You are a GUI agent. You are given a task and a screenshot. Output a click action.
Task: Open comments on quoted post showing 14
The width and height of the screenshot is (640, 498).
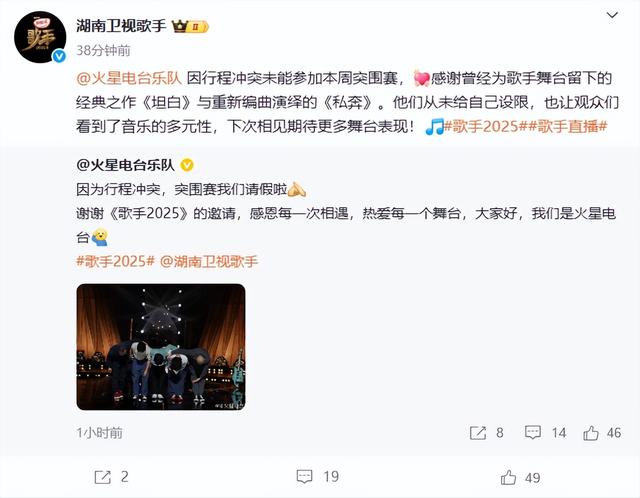545,433
